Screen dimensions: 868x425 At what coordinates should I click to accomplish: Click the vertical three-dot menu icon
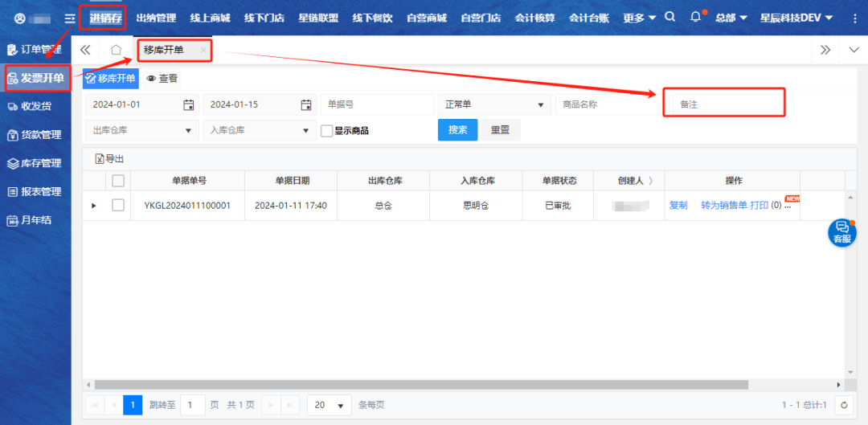pyautogui.click(x=854, y=18)
